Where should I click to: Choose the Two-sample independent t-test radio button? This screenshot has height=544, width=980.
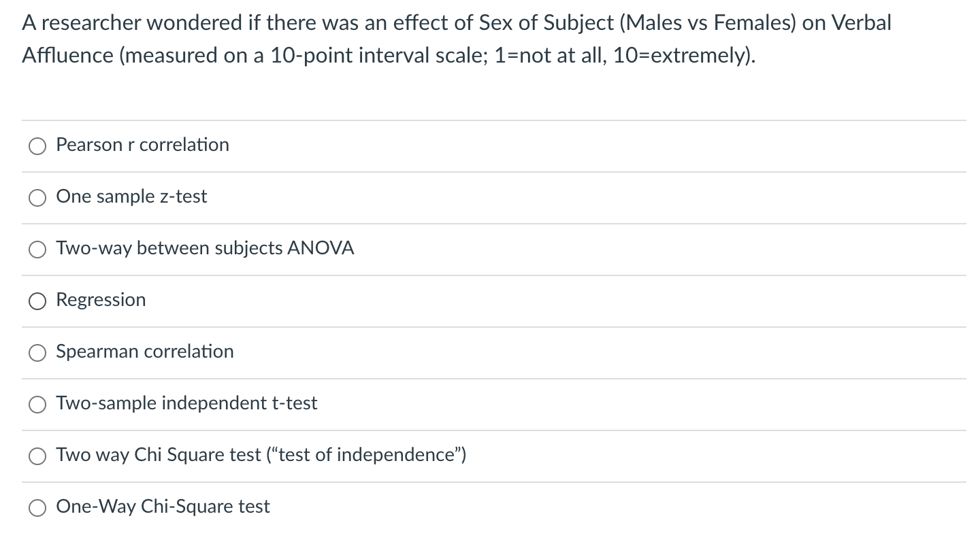pyautogui.click(x=37, y=405)
